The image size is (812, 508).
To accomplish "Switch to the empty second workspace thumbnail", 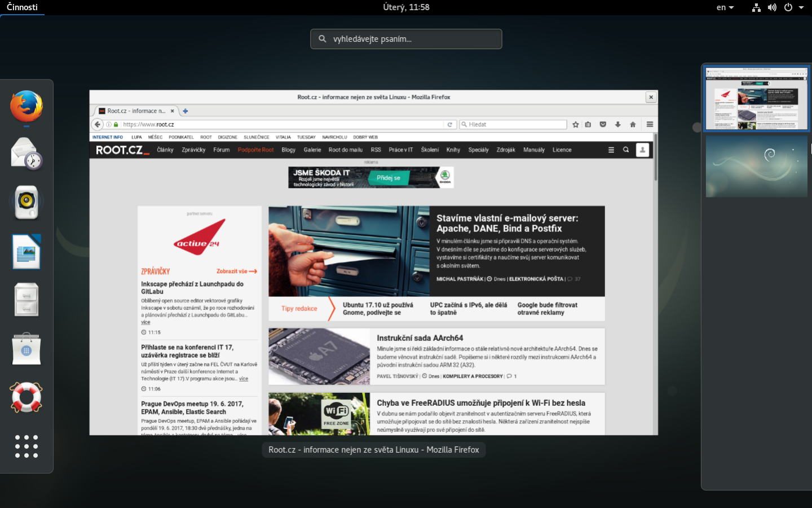I will 757,167.
